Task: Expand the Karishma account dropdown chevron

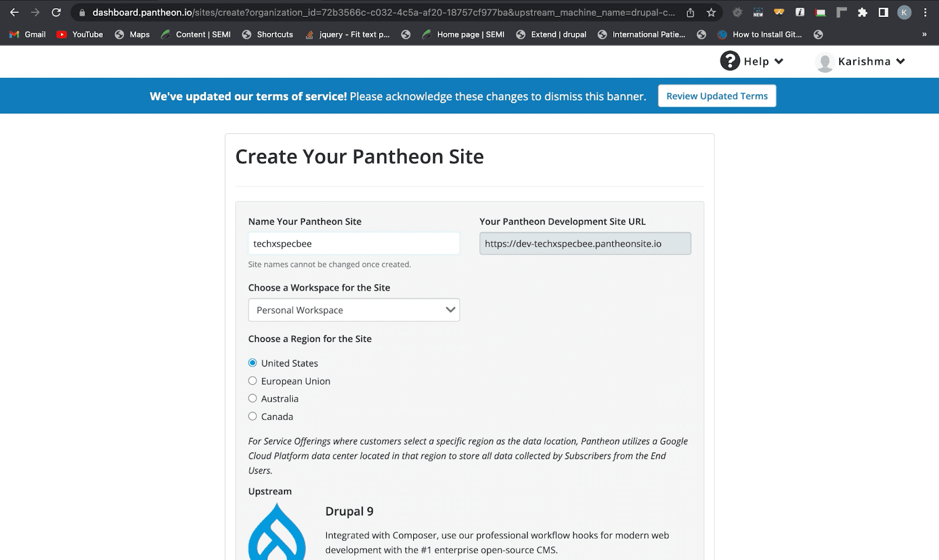Action: [901, 61]
